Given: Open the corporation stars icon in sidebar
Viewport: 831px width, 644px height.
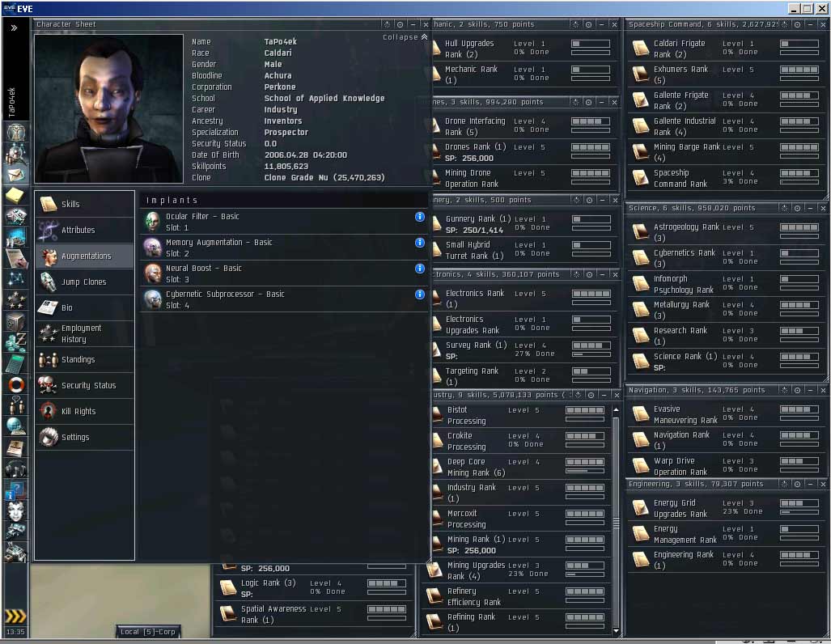Looking at the screenshot, I should (x=16, y=300).
